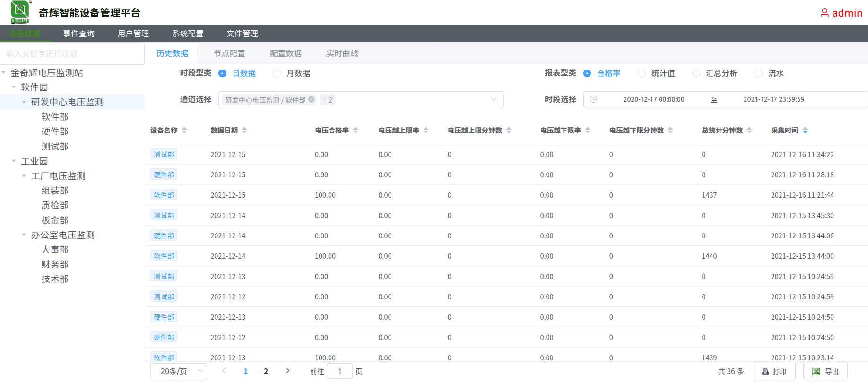This screenshot has width=868, height=392.
Task: Select 合格率 report type
Action: (x=601, y=73)
